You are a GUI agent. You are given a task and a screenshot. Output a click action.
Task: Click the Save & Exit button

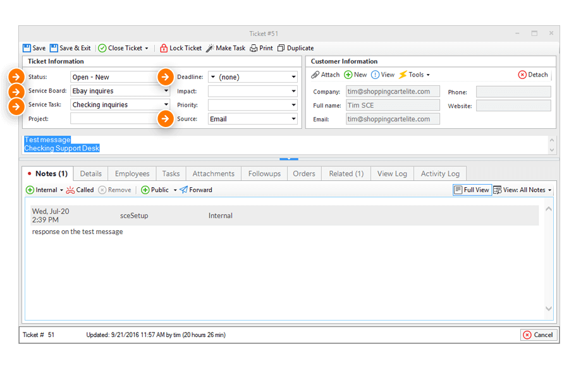click(70, 48)
